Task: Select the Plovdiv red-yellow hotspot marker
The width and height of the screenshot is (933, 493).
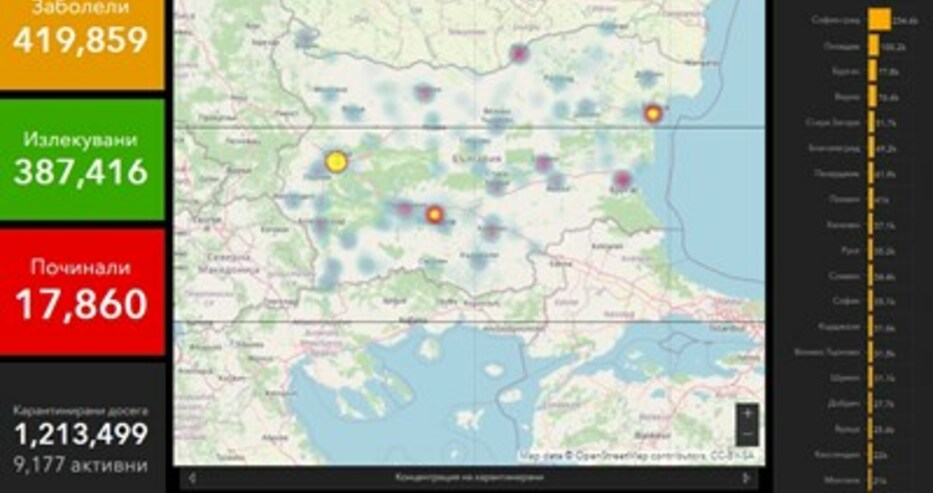Action: click(x=435, y=215)
